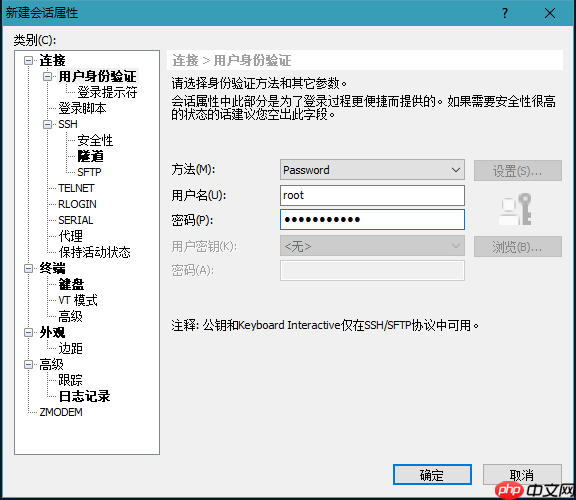This screenshot has height=500, width=576.
Task: Click the user key icon beside password
Action: (x=515, y=209)
